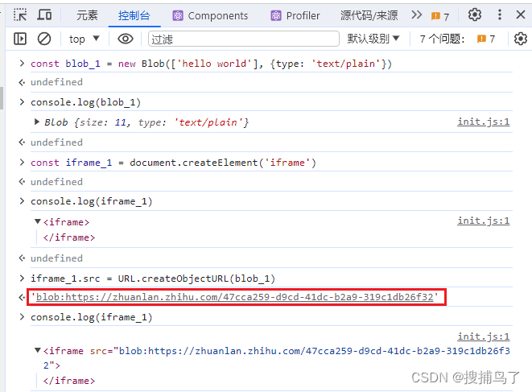The image size is (532, 392).
Task: Open init.js:1 link beside Blob output
Action: (484, 122)
